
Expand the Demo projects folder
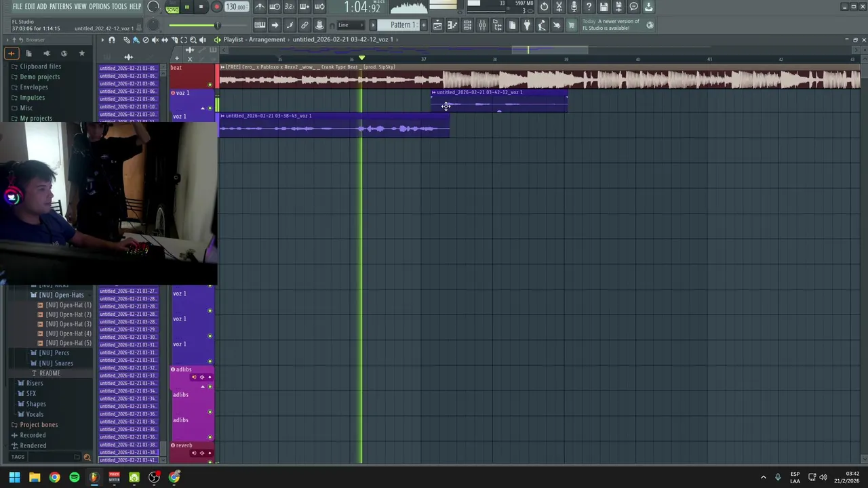tap(40, 77)
